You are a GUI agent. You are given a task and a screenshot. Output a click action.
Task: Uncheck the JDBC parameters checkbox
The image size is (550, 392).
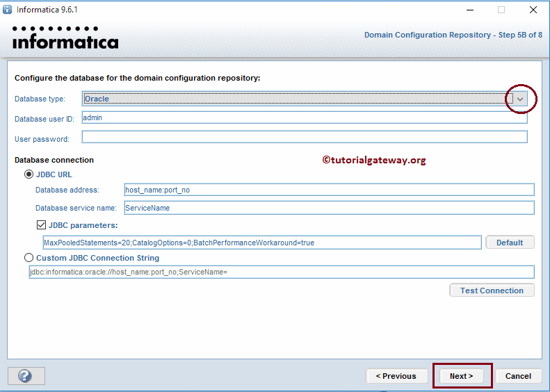point(41,225)
